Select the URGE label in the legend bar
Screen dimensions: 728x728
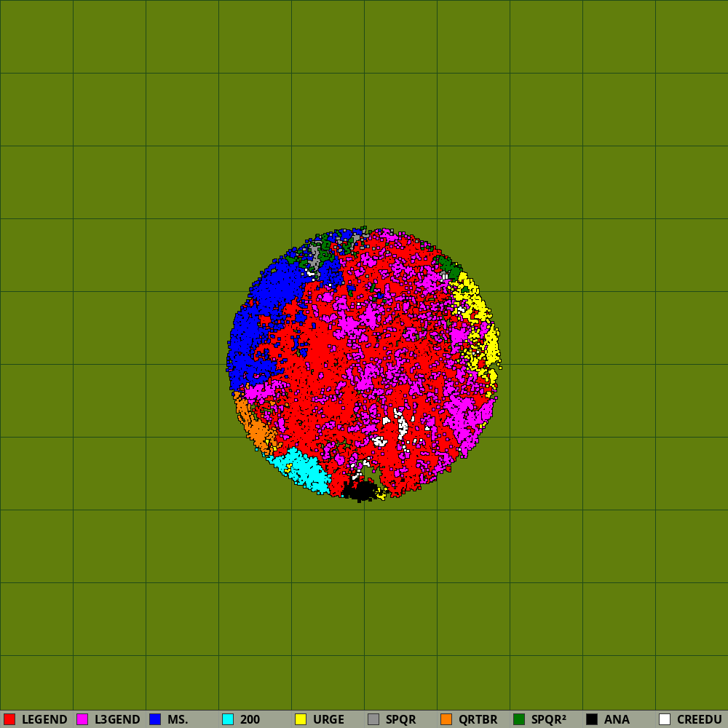(329, 720)
